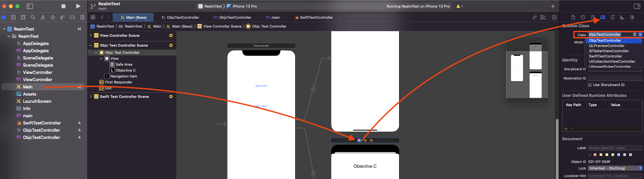Viewport: 644px width, 179px height.
Task: Select Navigation Item in document outline
Action: coord(124,76)
